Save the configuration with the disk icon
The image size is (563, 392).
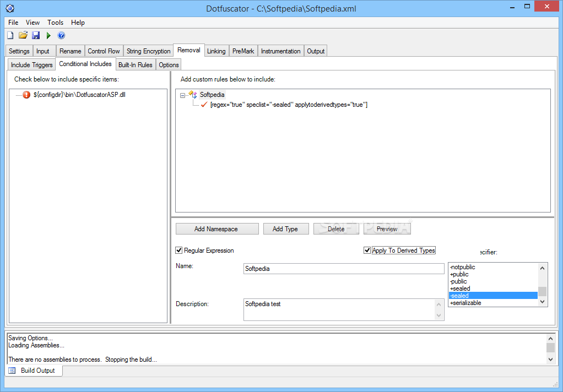(x=35, y=35)
